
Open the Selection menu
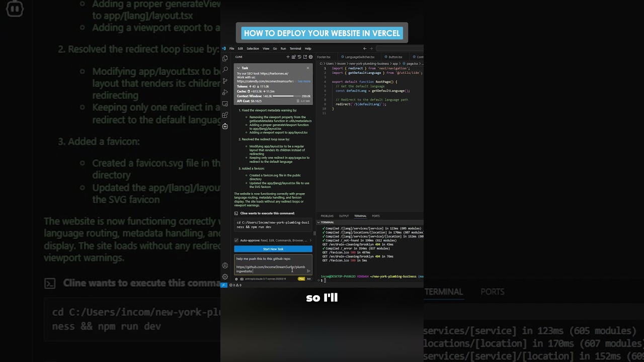(x=253, y=49)
